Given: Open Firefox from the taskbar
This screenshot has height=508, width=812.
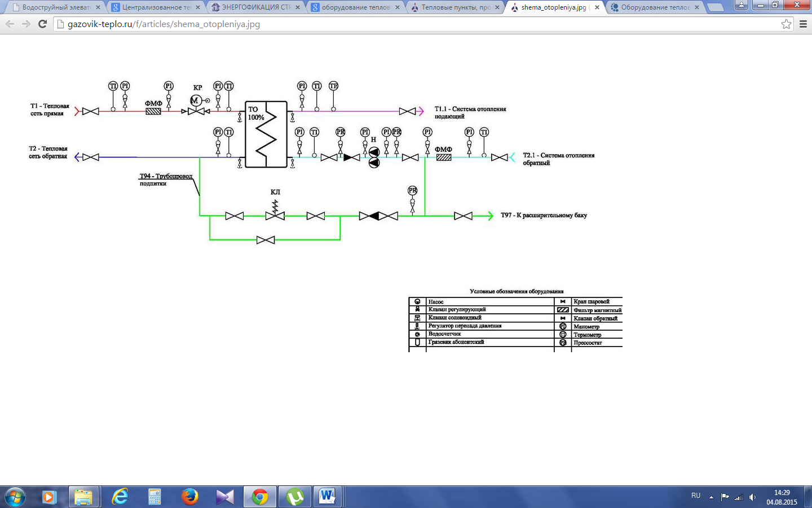Looking at the screenshot, I should point(189,497).
